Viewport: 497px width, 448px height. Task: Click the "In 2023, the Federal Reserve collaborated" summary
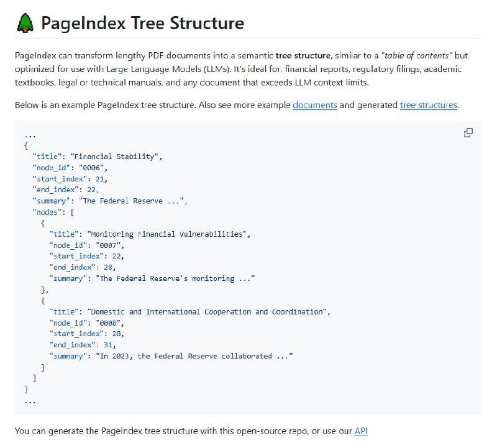coord(171,356)
